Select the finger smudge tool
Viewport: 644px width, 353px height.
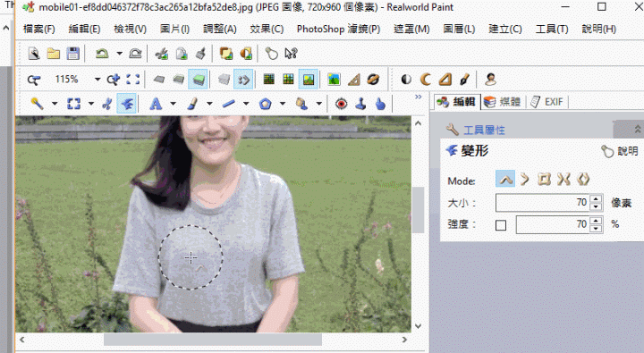pyautogui.click(x=380, y=104)
